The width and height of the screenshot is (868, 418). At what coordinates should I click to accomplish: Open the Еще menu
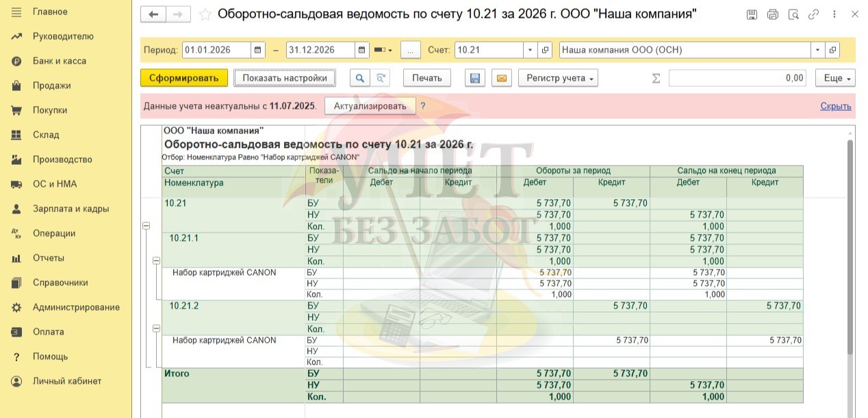point(835,78)
